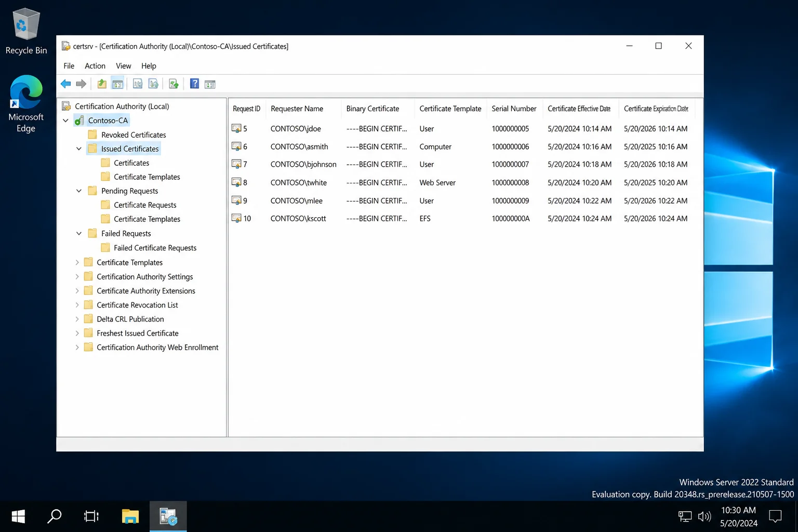Click the Revoked Certificates folder icon
The width and height of the screenshot is (798, 532).
coord(92,135)
